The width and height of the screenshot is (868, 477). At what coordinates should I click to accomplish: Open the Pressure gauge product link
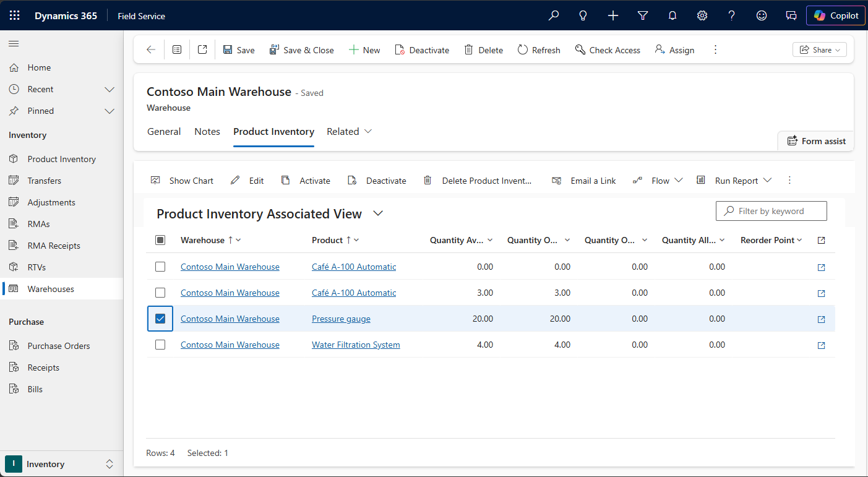tap(341, 319)
